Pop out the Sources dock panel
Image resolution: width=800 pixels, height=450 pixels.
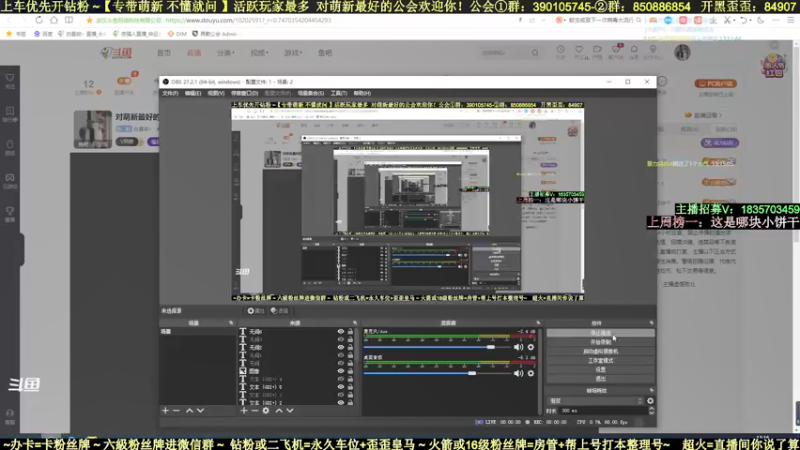355,323
